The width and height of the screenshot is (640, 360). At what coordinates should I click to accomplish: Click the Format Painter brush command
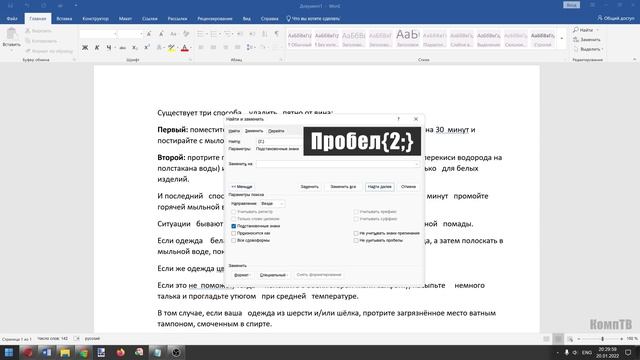pos(49,51)
